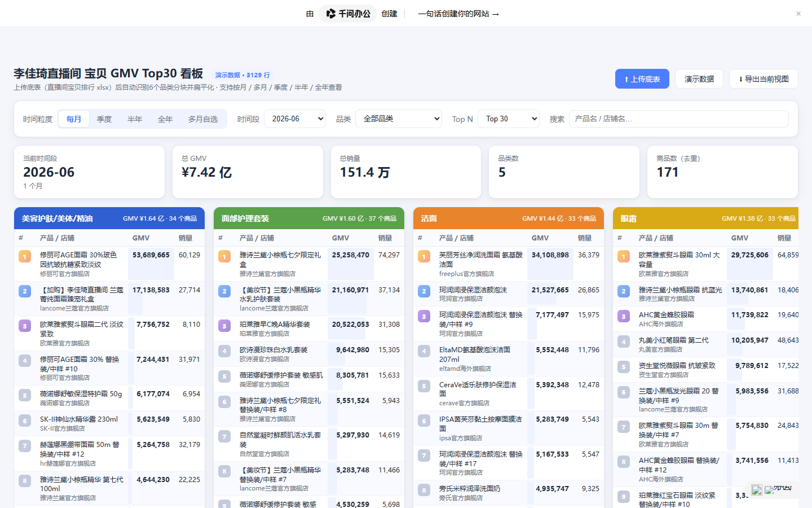The image size is (812, 508).
Task: Click rank 7 badge beside 自然堂凝时鲜颜肌活水乳套装
Action: [224, 436]
